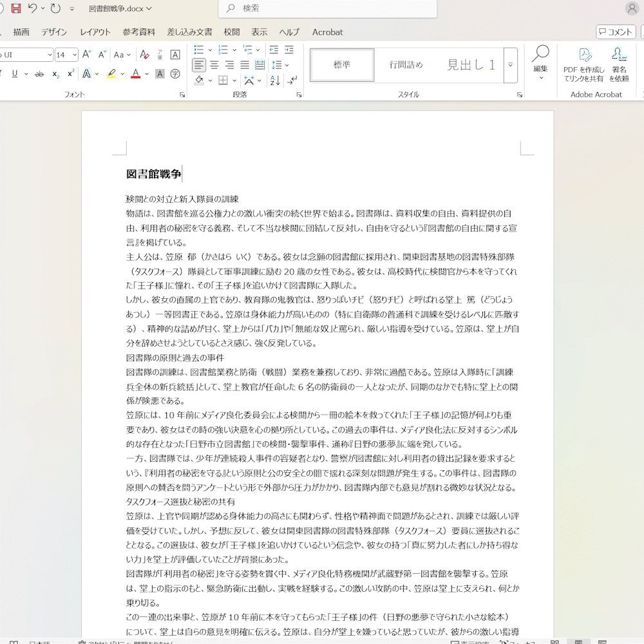Open the レイアウト ribbon tab
The height and width of the screenshot is (644, 644).
click(x=95, y=32)
